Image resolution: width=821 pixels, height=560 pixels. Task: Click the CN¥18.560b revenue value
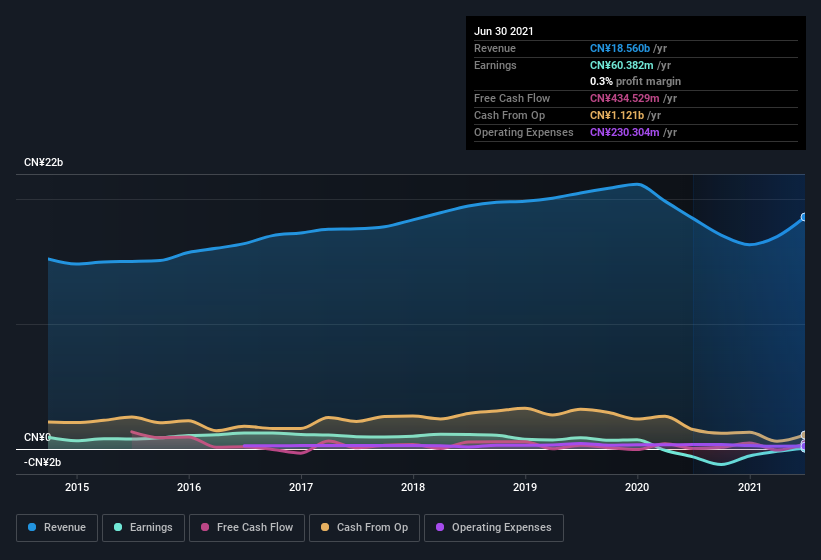[620, 48]
